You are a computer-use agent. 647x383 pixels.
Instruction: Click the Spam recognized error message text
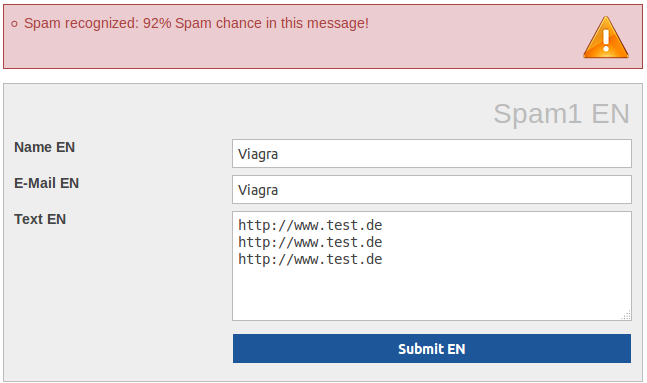[196, 23]
